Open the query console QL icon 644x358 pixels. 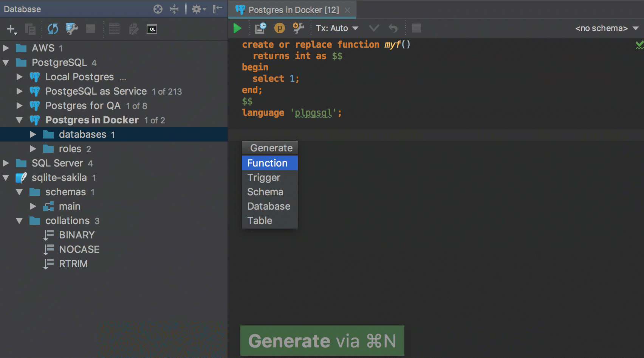[152, 29]
